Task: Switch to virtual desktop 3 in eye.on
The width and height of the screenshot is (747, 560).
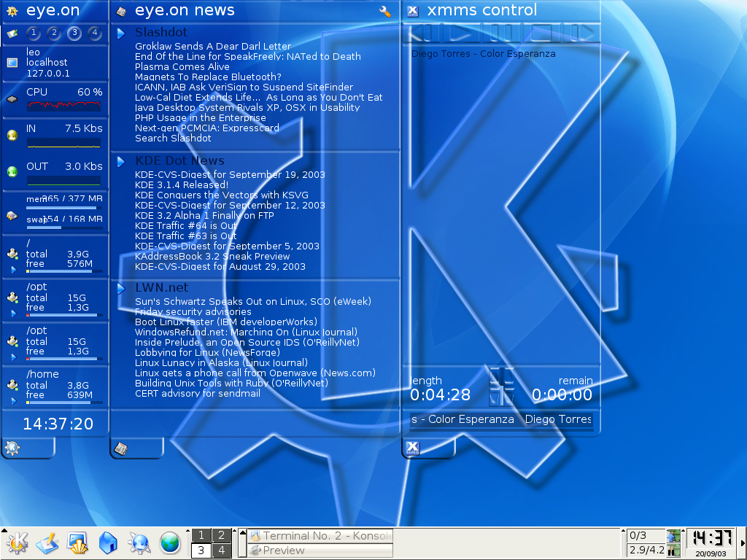Action: pos(74,33)
